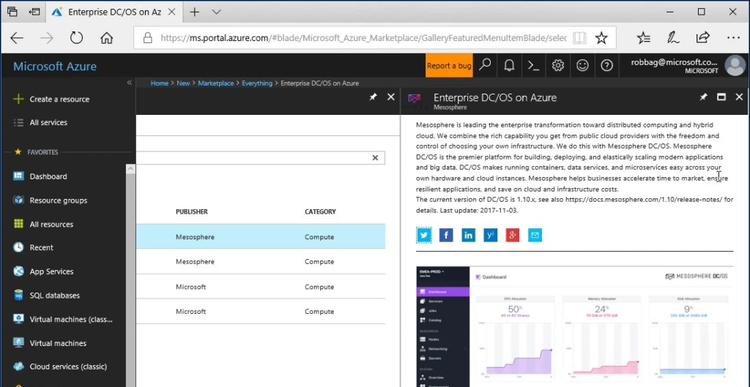
Task: Open Azure search magnifier icon
Action: pyautogui.click(x=485, y=66)
